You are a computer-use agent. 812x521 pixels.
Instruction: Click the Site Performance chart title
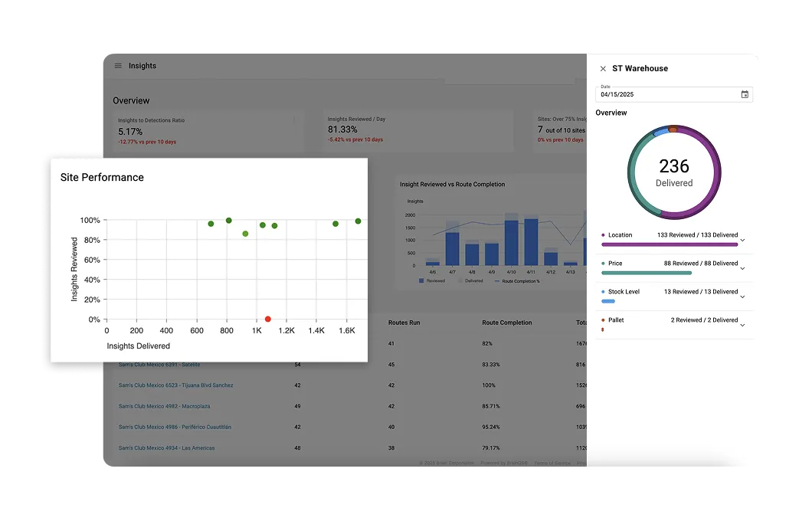102,177
